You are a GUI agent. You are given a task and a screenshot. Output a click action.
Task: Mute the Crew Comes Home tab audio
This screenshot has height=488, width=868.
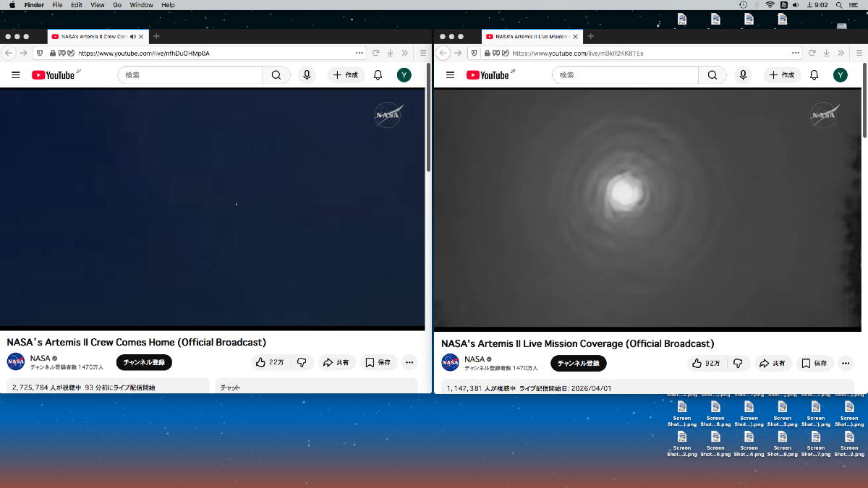pos(133,36)
